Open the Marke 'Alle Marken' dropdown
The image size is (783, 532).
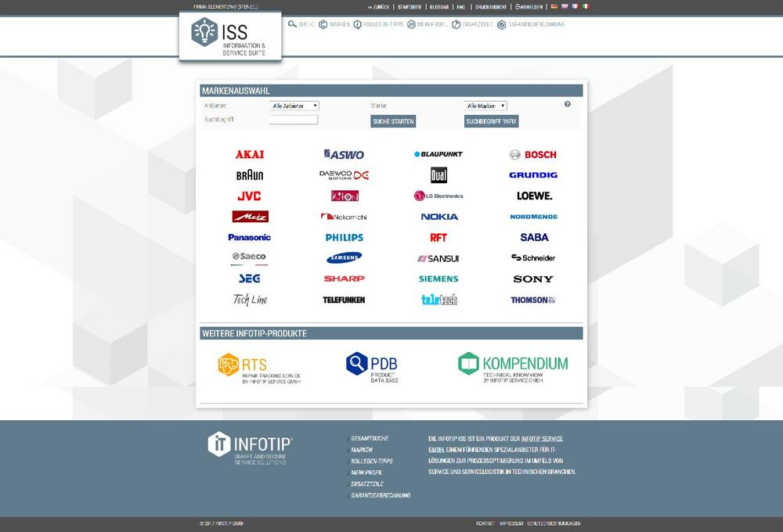coord(485,106)
